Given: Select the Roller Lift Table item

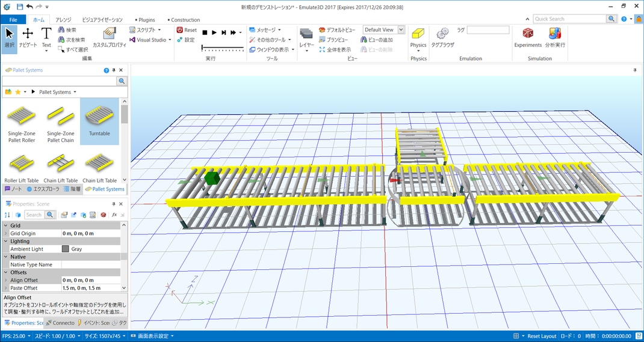Looking at the screenshot, I should pos(21,168).
